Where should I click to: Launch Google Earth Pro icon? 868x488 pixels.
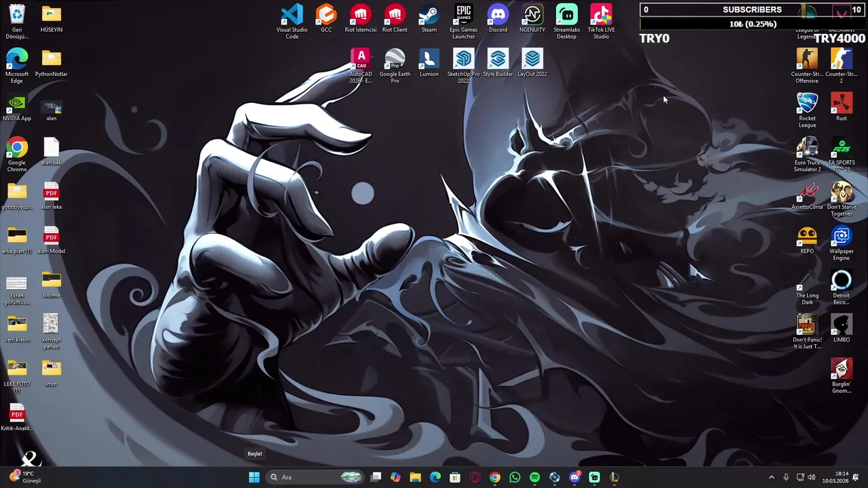[x=395, y=66]
